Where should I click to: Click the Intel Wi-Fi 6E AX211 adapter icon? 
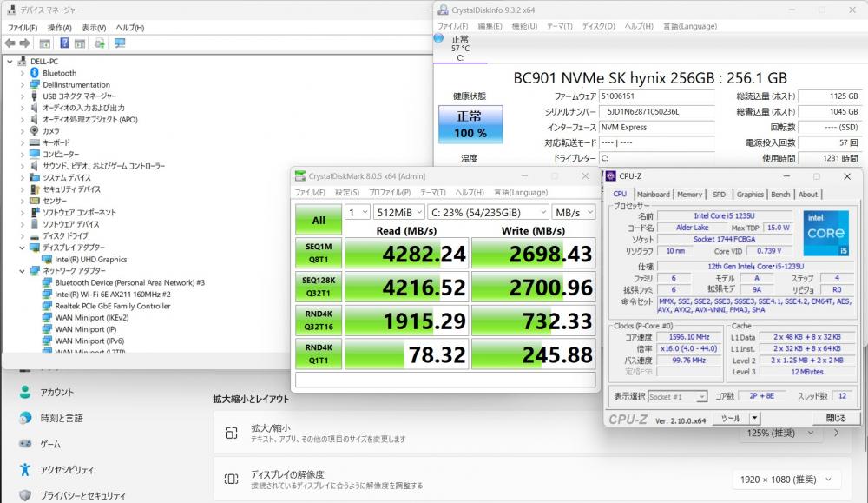click(47, 295)
